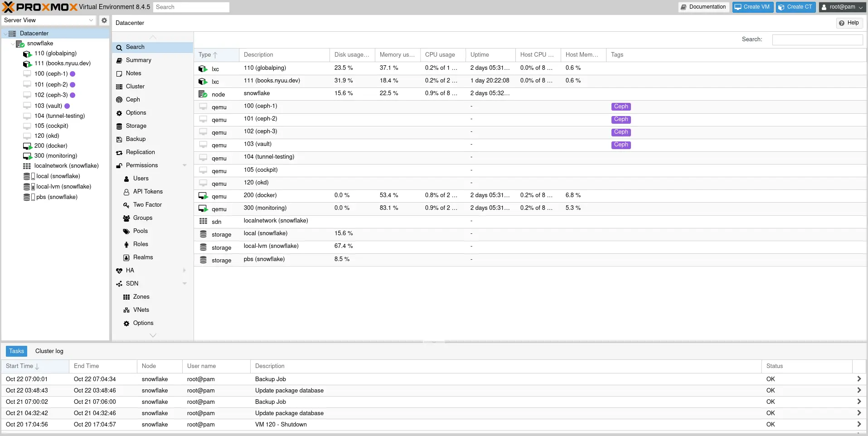The width and height of the screenshot is (868, 436).
Task: Select Summary in the Datacenter sidebar
Action: (x=137, y=60)
